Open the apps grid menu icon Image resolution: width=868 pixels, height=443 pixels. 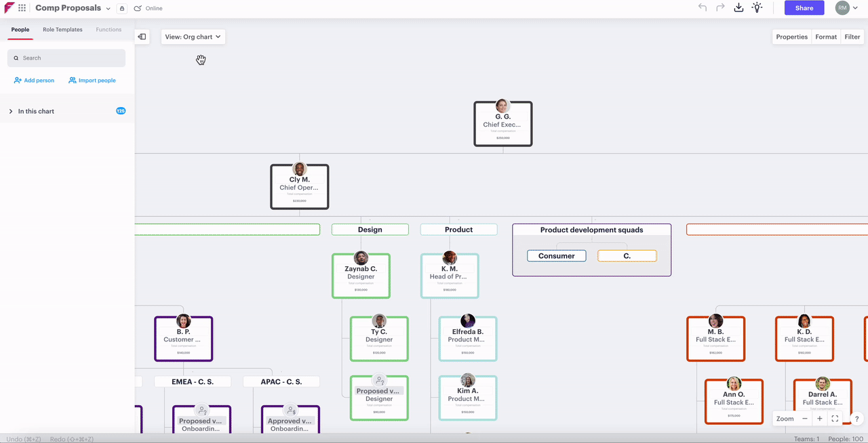[22, 8]
